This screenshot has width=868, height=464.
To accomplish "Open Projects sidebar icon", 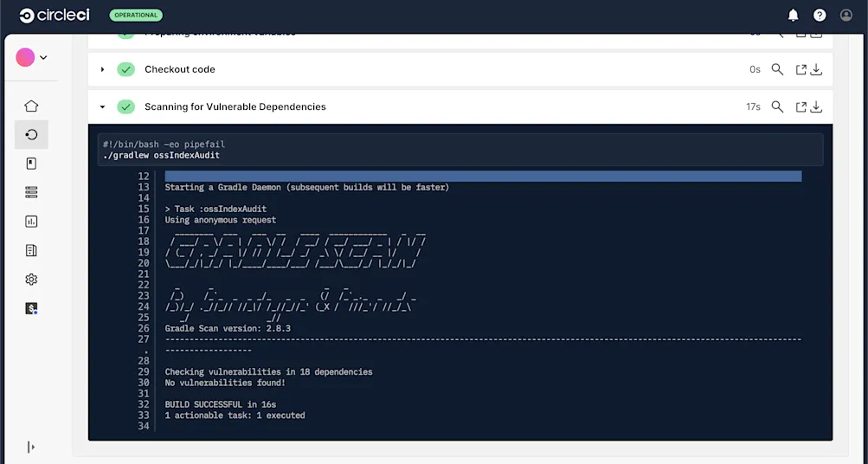I will click(x=31, y=164).
